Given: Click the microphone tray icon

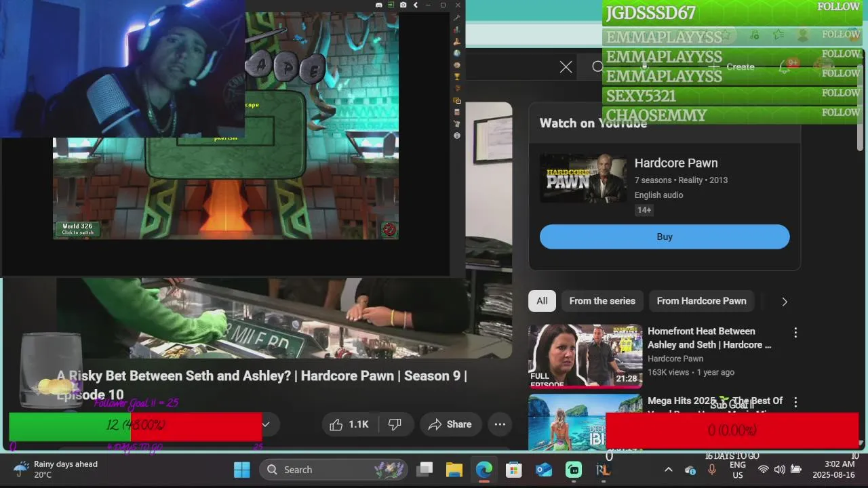Looking at the screenshot, I should (x=711, y=470).
